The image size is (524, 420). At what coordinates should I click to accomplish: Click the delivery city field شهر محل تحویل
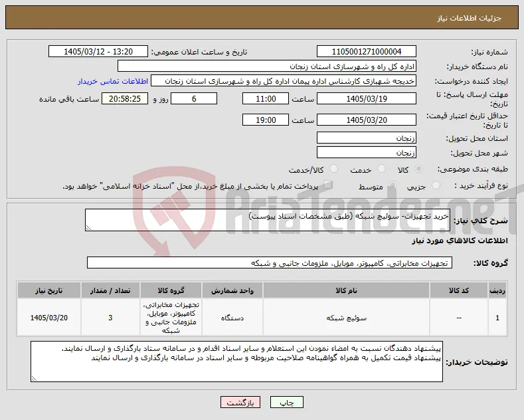[366, 152]
